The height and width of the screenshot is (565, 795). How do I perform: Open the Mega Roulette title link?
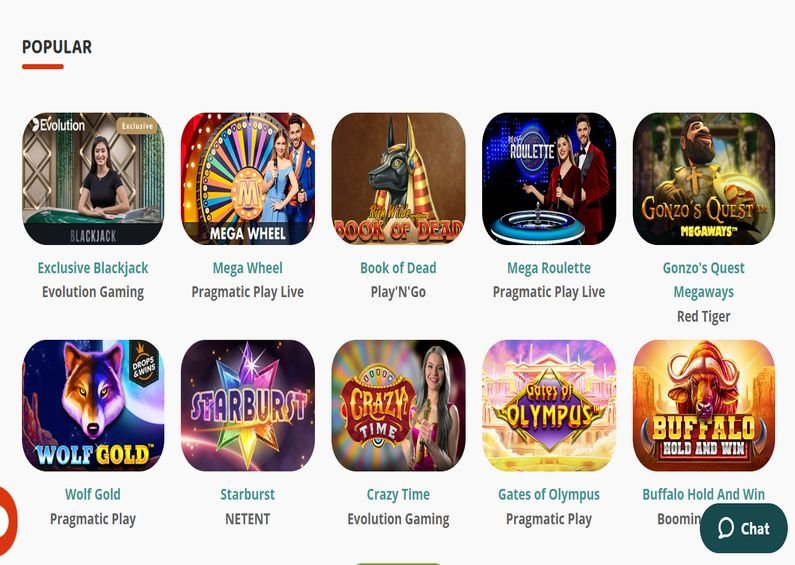[549, 268]
